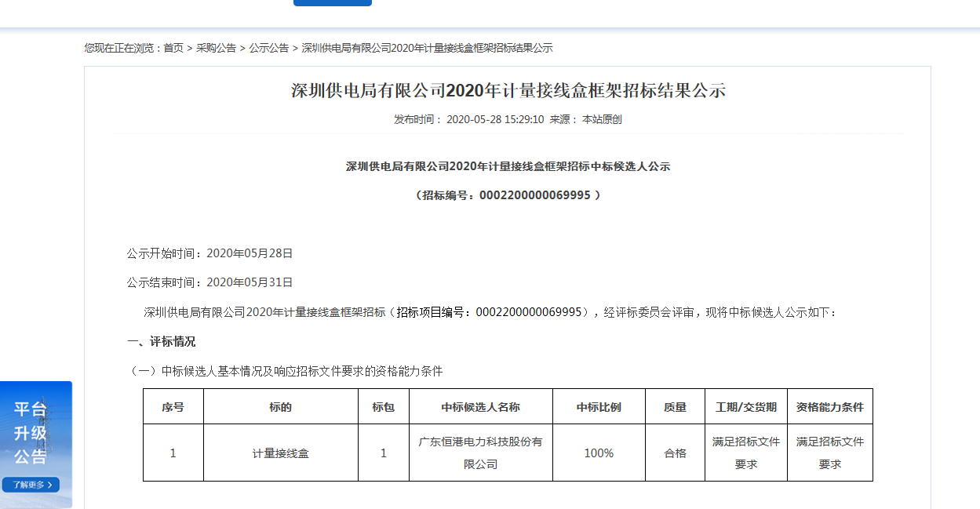Click the 本站原创 source text

point(601,120)
